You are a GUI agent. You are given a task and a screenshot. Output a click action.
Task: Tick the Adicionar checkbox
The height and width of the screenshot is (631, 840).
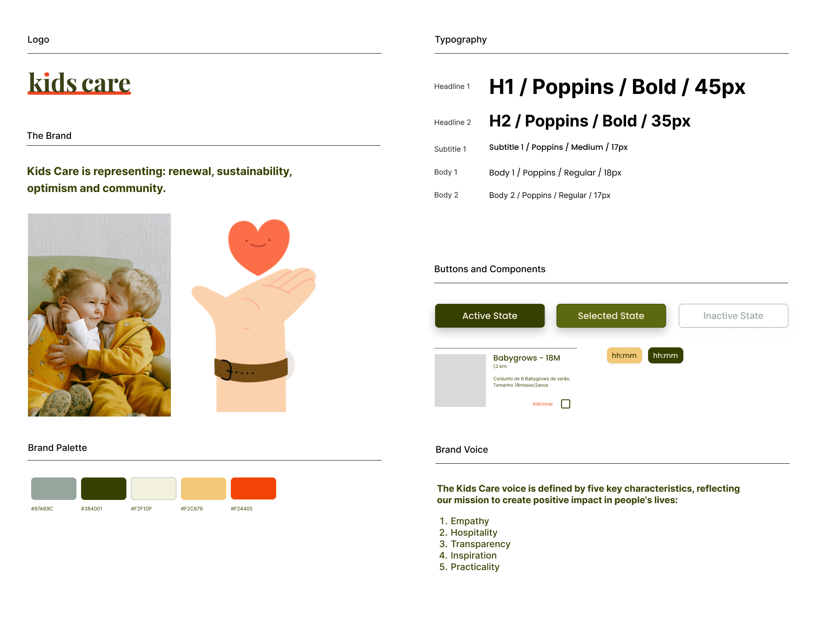566,404
